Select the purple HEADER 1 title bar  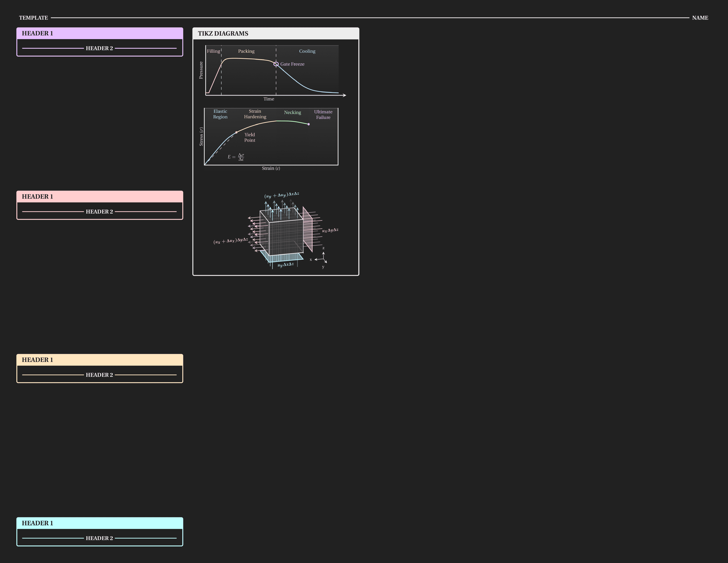[100, 33]
